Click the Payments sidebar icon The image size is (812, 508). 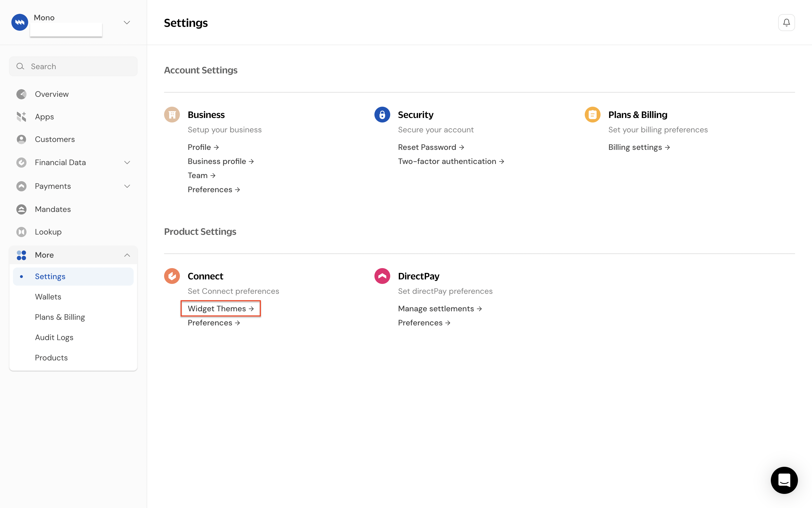(x=21, y=186)
